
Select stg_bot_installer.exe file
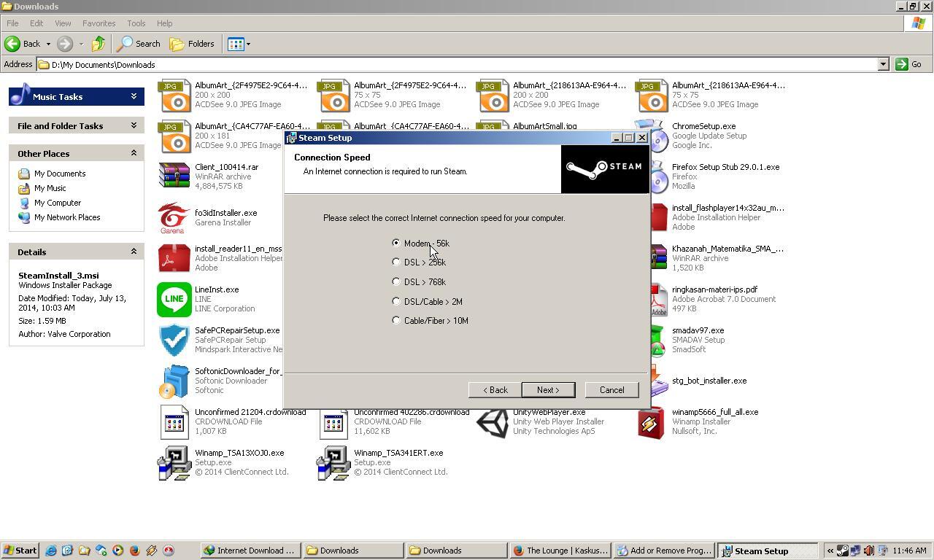(x=709, y=381)
